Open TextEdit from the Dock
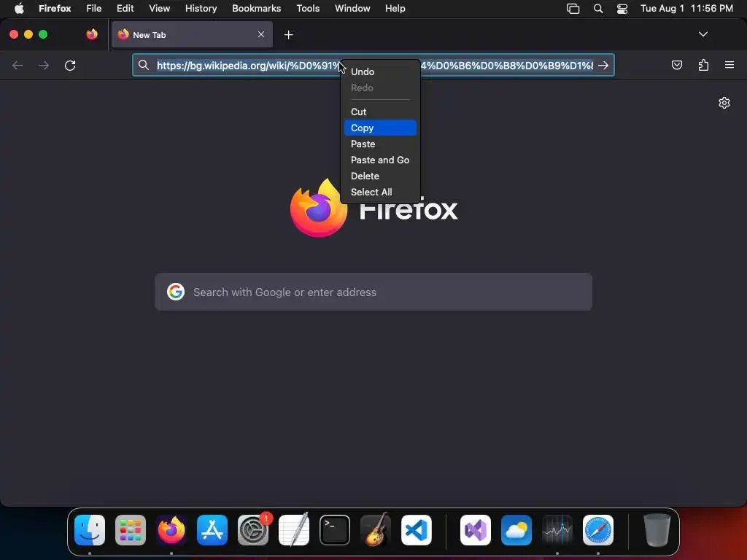 [294, 530]
